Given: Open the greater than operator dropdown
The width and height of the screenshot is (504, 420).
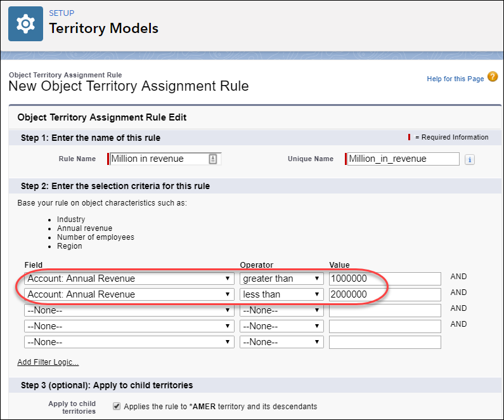Looking at the screenshot, I should pos(281,279).
